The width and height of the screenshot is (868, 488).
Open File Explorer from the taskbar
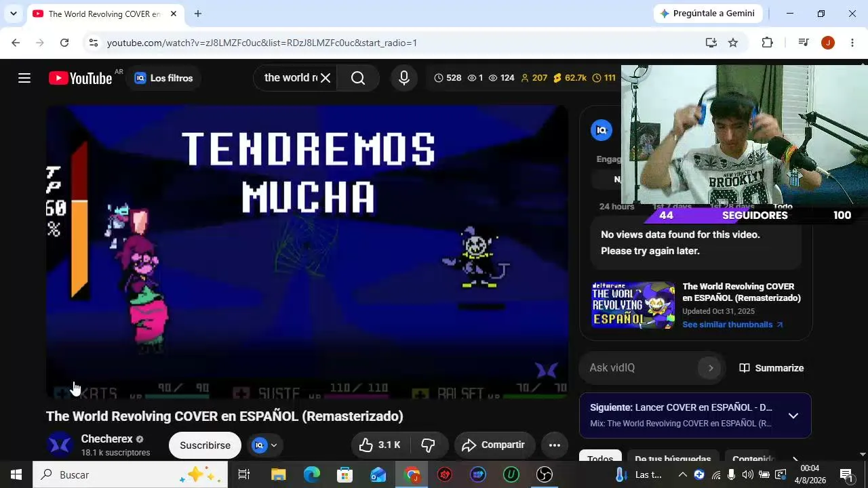[x=278, y=474]
